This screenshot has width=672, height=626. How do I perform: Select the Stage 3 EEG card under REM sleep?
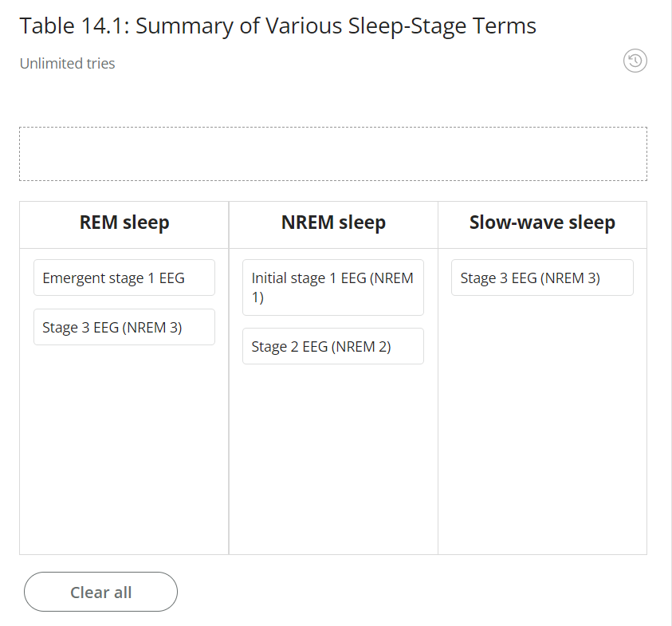coord(124,327)
